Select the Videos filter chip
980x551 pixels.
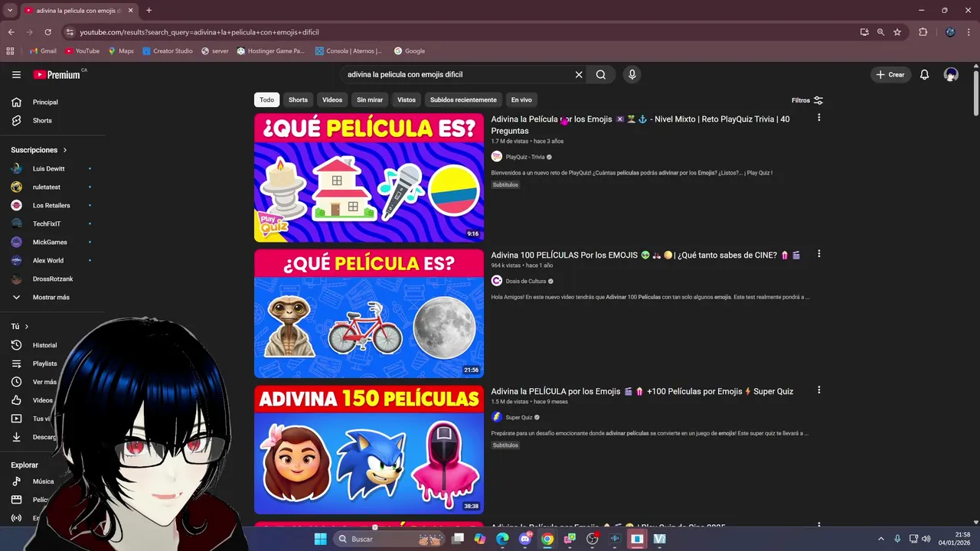pyautogui.click(x=332, y=99)
